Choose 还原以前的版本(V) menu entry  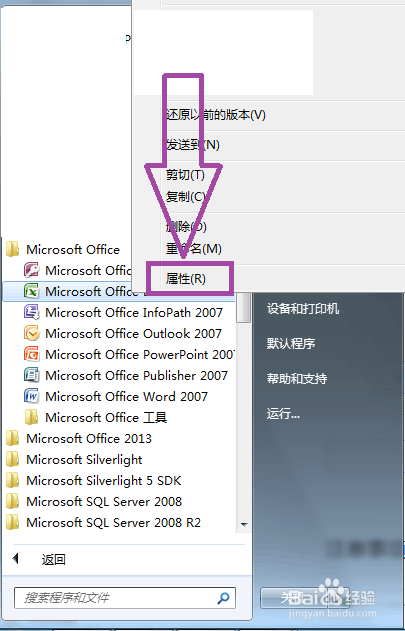216,115
